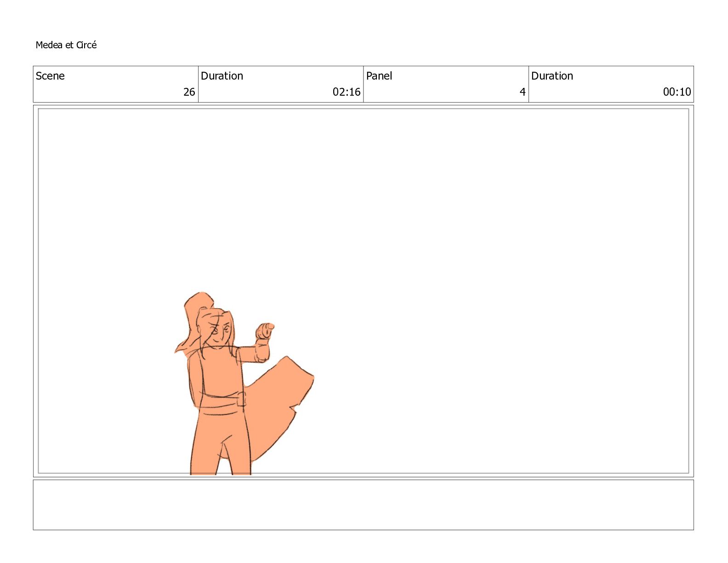The image size is (728, 563).
Task: Click the panel duration value '00:10'
Action: coord(677,92)
